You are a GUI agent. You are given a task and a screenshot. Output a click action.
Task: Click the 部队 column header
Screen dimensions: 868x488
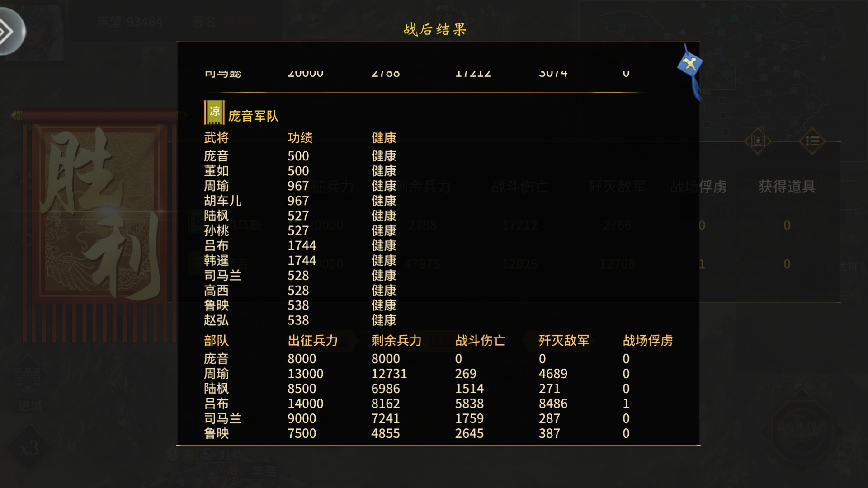[217, 341]
